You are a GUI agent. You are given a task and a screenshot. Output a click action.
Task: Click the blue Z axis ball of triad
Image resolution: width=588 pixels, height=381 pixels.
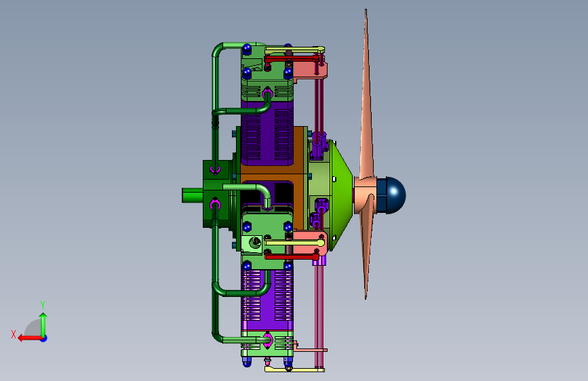point(44,338)
